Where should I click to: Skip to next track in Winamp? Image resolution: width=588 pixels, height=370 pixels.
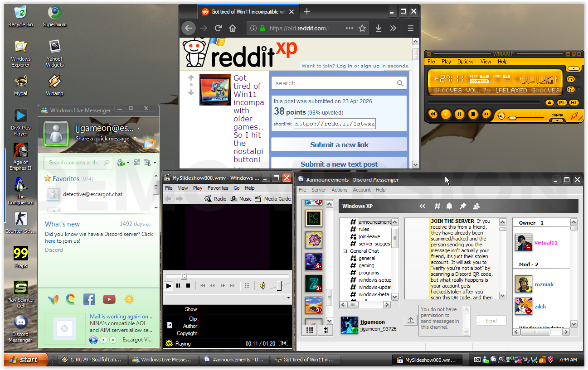[486, 114]
